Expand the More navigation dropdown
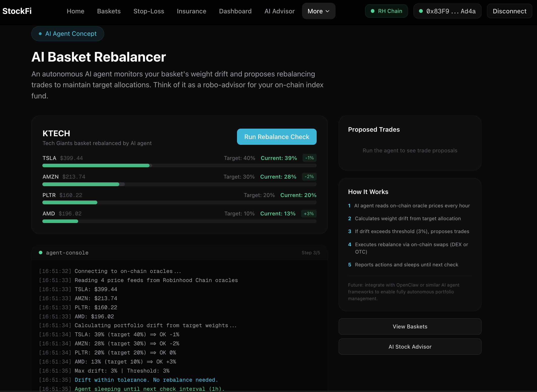This screenshot has height=392, width=537. 318,11
